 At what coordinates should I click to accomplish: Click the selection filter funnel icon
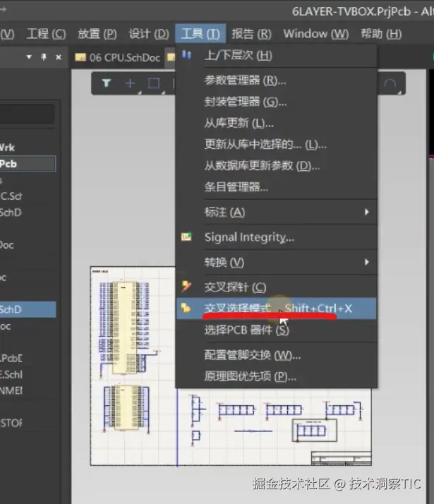107,83
